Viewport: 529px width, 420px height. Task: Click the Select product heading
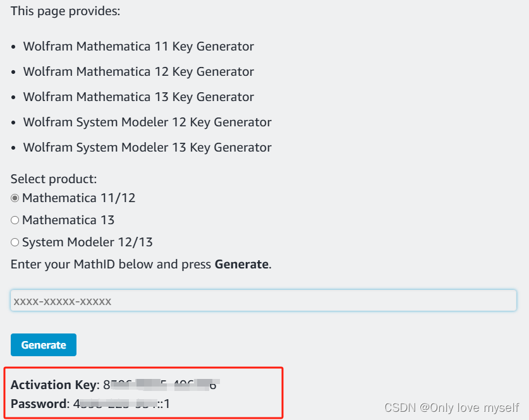(53, 179)
